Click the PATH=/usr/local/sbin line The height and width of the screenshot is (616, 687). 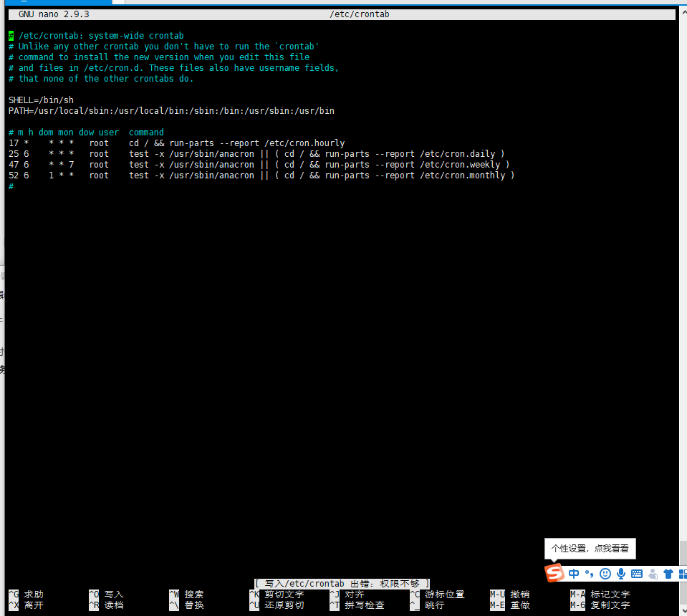click(x=171, y=110)
